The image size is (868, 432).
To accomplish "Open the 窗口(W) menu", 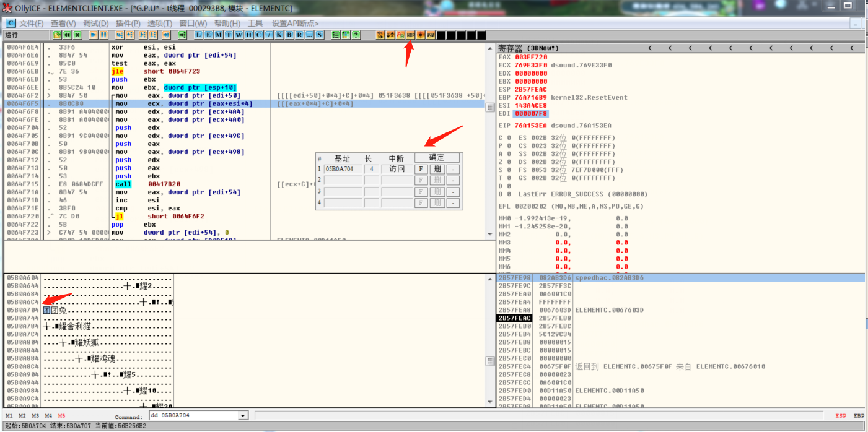I will (193, 24).
